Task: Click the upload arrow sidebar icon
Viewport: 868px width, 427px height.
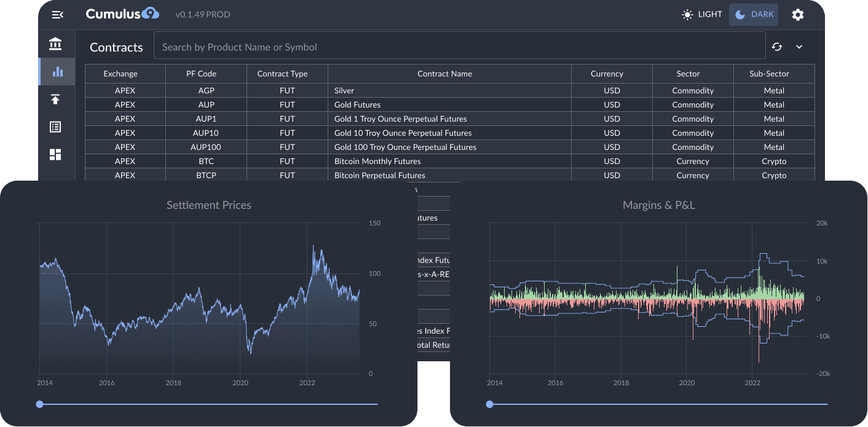Action: (x=55, y=100)
